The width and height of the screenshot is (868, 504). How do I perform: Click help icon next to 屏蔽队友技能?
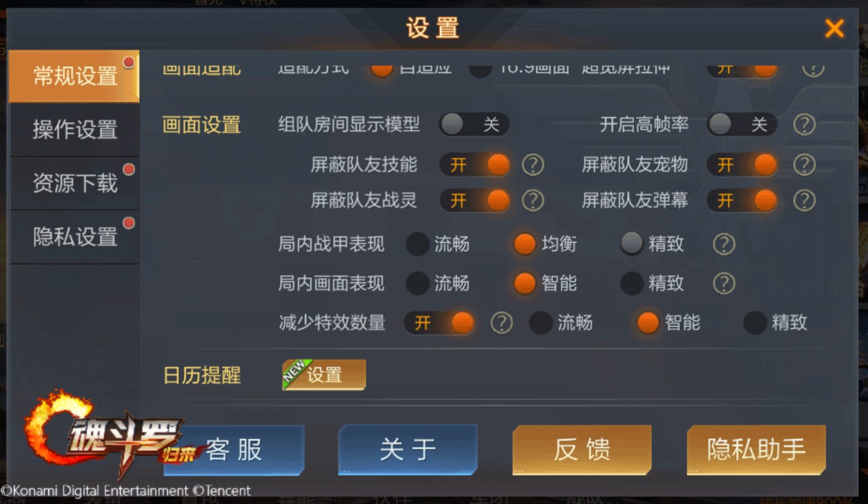click(x=533, y=165)
